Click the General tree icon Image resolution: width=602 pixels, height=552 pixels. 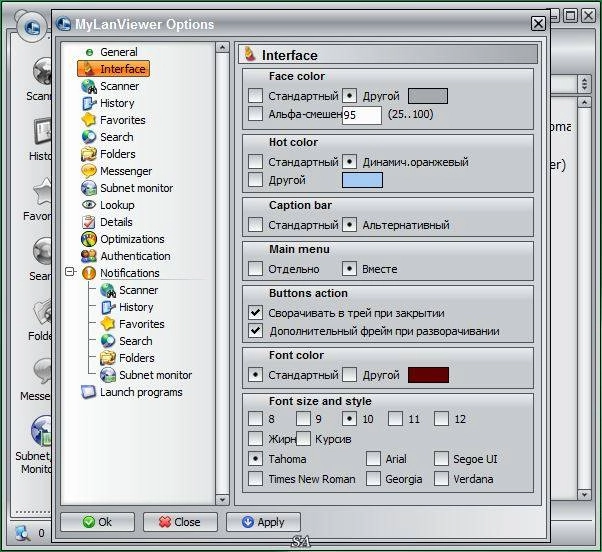pyautogui.click(x=89, y=52)
